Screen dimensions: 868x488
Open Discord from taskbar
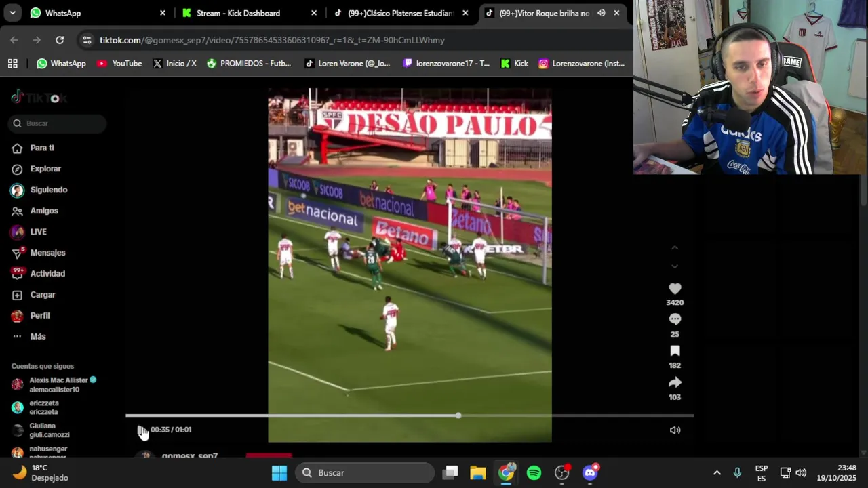coord(590,472)
